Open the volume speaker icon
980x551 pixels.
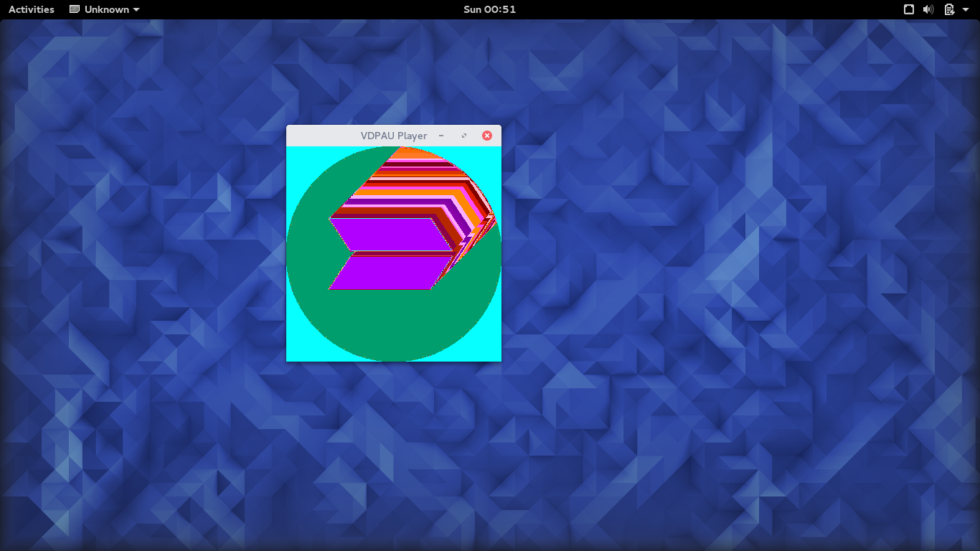(928, 9)
